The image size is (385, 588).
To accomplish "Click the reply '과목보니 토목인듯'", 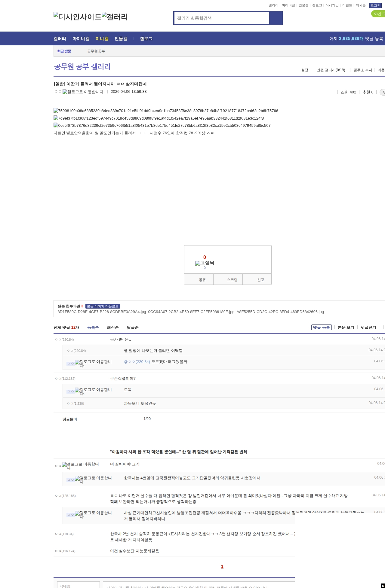I will (x=140, y=404).
